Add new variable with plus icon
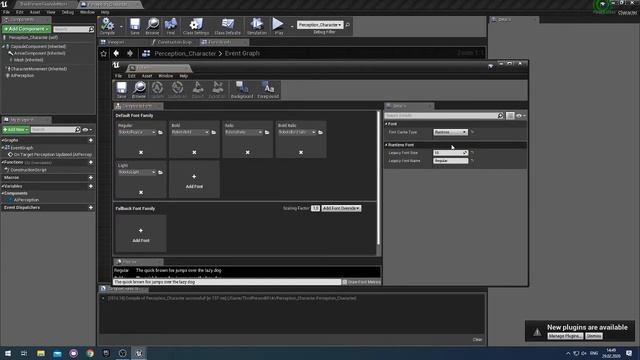This screenshot has width=640, height=360. coord(91,186)
